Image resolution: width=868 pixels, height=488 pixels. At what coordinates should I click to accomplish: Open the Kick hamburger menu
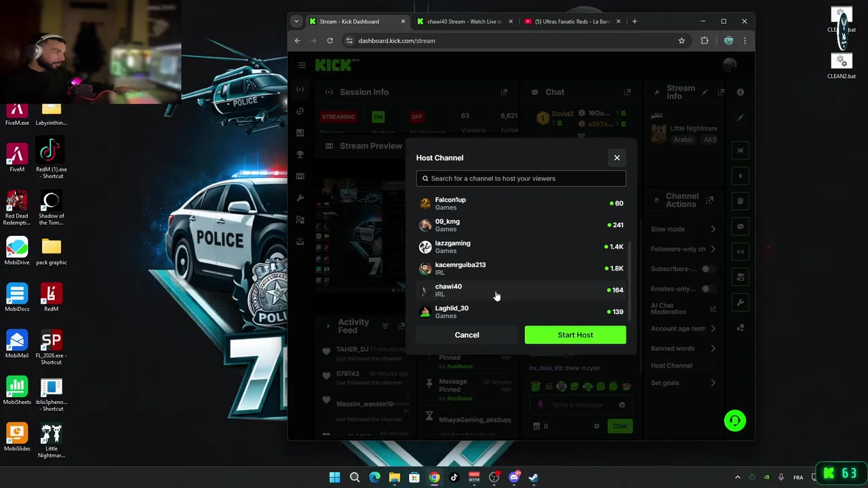tap(302, 65)
